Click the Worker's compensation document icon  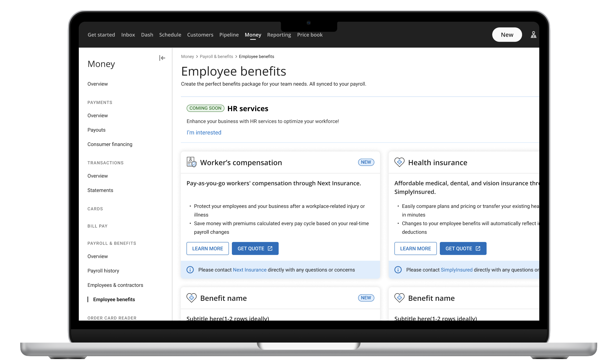[191, 162]
